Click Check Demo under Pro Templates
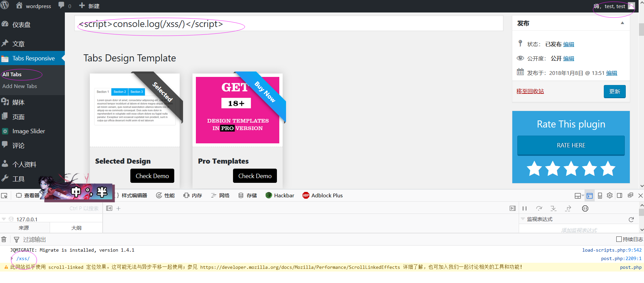This screenshot has width=644, height=283. coord(255,176)
